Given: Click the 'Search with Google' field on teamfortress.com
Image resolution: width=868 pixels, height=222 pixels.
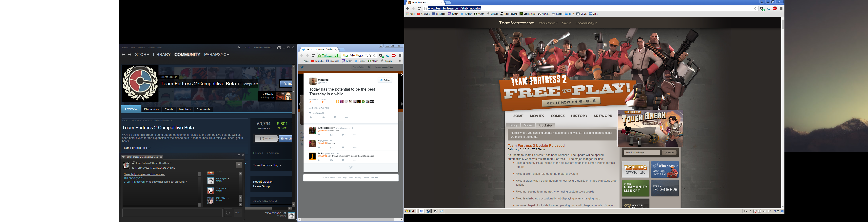Looking at the screenshot, I should point(641,153).
